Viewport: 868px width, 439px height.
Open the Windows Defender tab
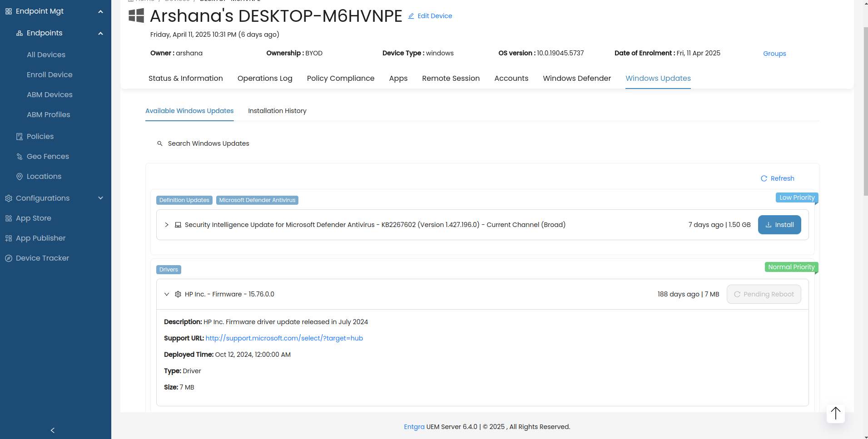pos(577,78)
